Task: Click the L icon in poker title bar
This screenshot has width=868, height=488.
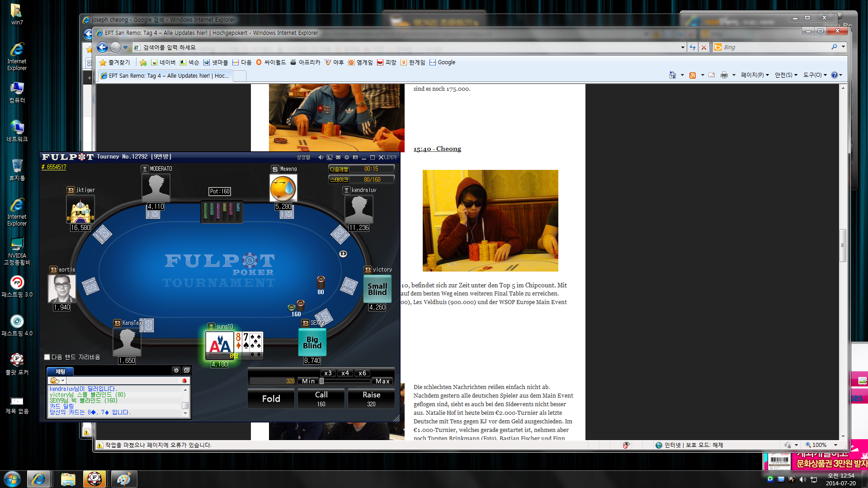Action: click(330, 157)
